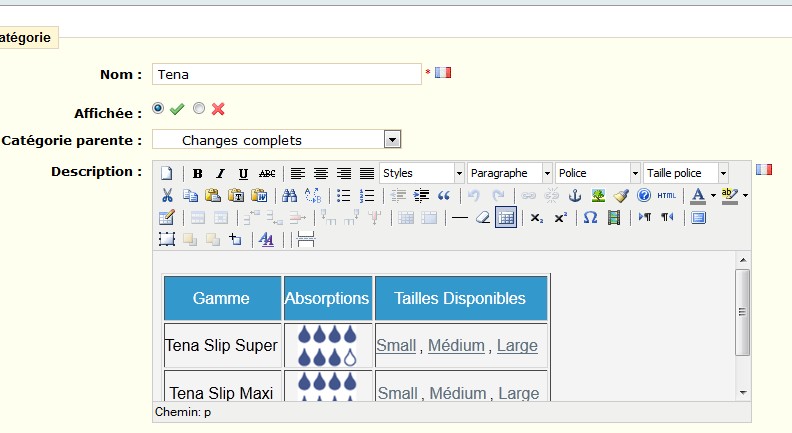Remove formatting with the eraser icon
792x433 pixels.
point(483,218)
